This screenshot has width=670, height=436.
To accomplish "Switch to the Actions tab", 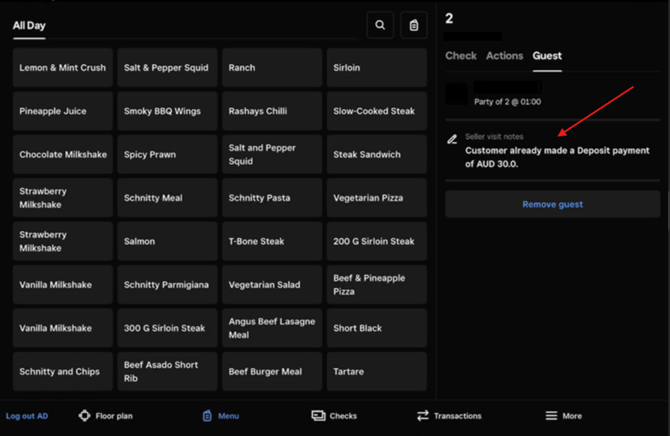I will tap(504, 56).
